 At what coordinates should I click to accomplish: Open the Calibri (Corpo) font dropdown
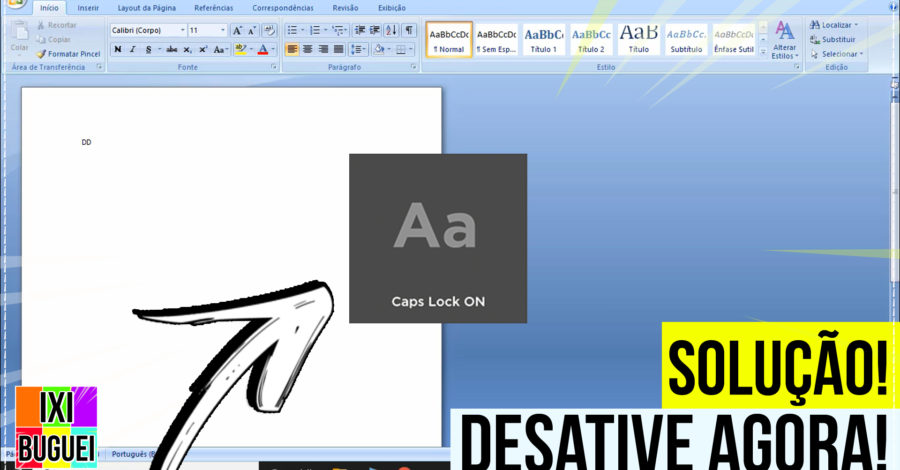pos(181,31)
